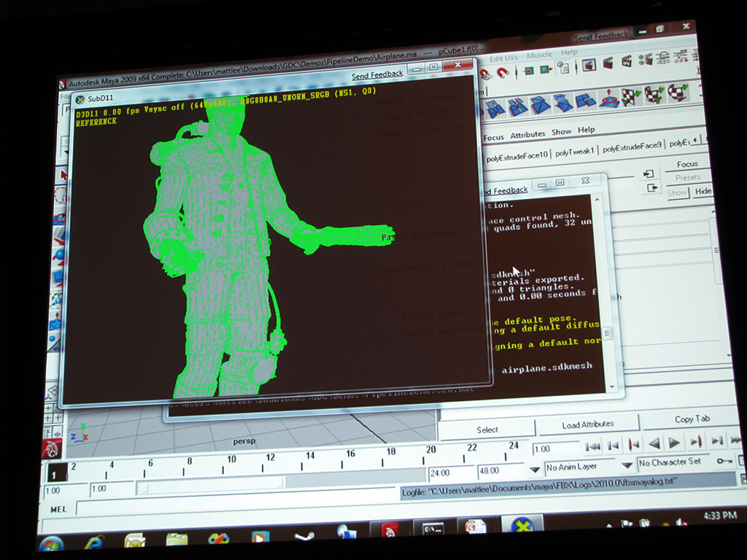Toggle the auto keyframe key icon

point(724,461)
